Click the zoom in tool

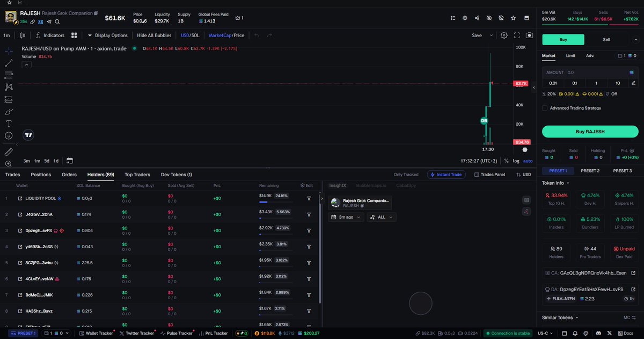(x=9, y=164)
